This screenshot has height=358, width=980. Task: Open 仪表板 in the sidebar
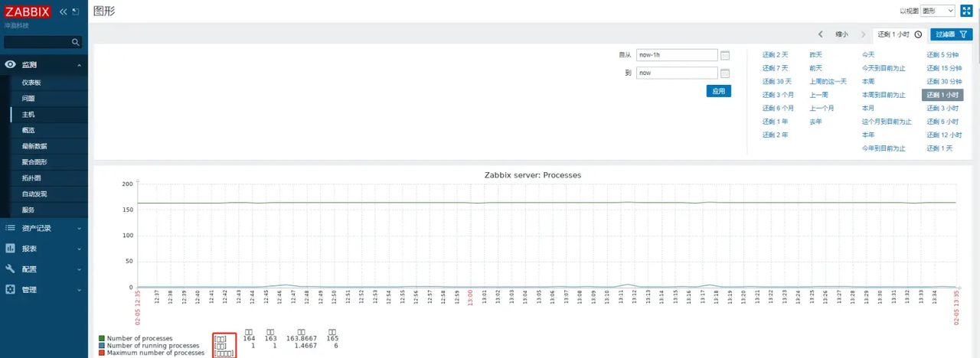click(31, 83)
